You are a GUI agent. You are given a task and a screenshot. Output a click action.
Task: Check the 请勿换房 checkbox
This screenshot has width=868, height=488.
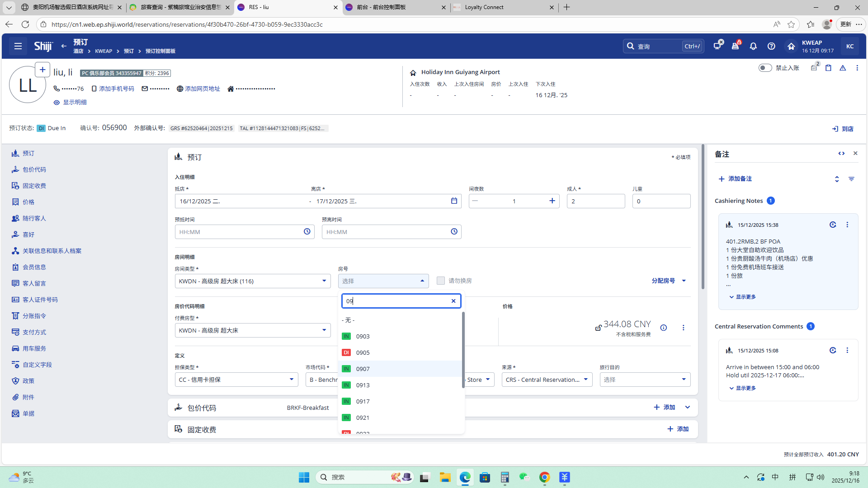[441, 281]
